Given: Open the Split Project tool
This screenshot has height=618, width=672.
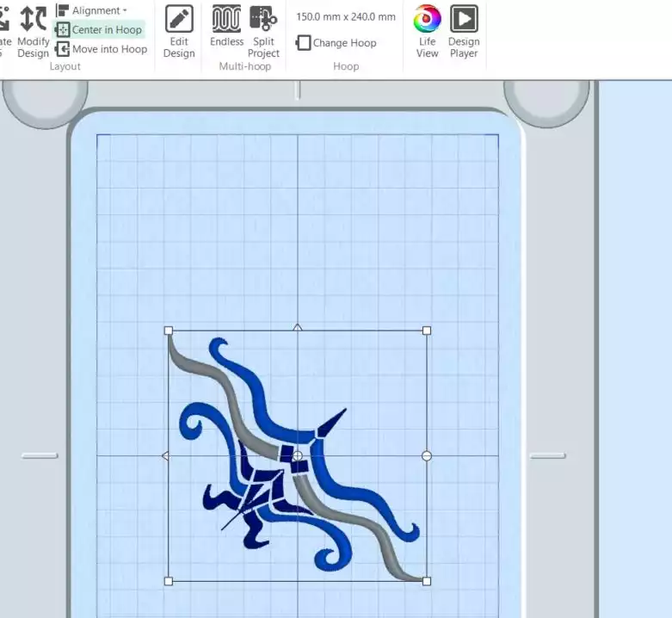Looking at the screenshot, I should pyautogui.click(x=263, y=31).
